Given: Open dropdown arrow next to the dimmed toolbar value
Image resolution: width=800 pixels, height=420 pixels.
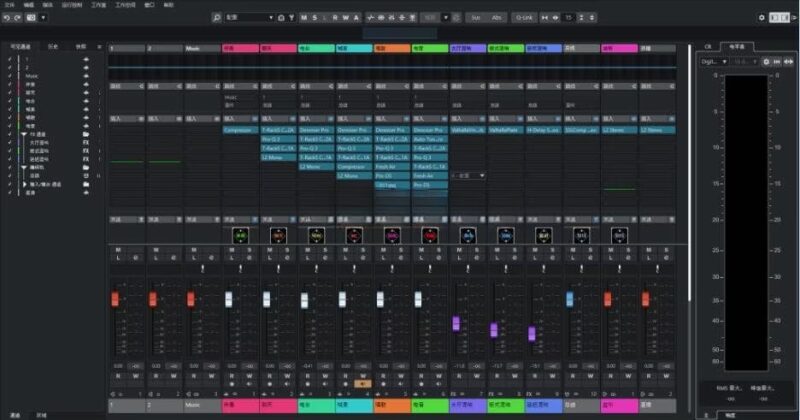Looking at the screenshot, I should 445,17.
